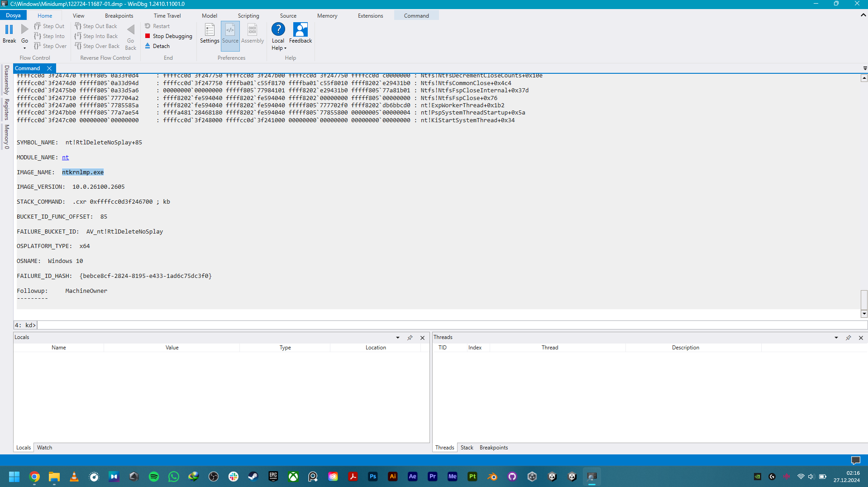Click the Restart button
The height and width of the screenshot is (487, 868).
click(x=157, y=26)
